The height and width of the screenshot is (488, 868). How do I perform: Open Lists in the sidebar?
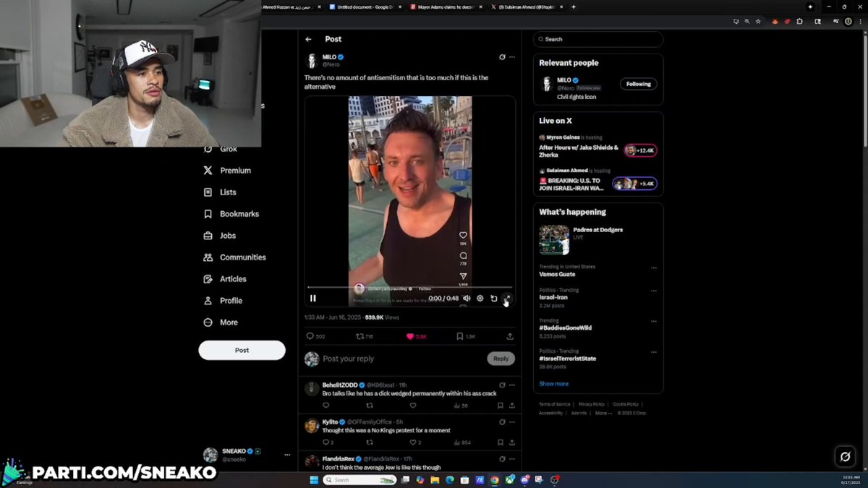click(220, 192)
